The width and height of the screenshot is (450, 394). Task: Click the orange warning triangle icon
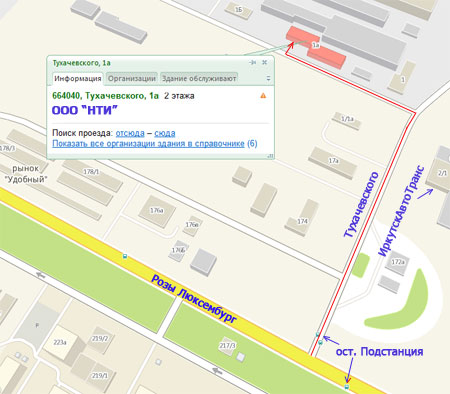point(263,96)
